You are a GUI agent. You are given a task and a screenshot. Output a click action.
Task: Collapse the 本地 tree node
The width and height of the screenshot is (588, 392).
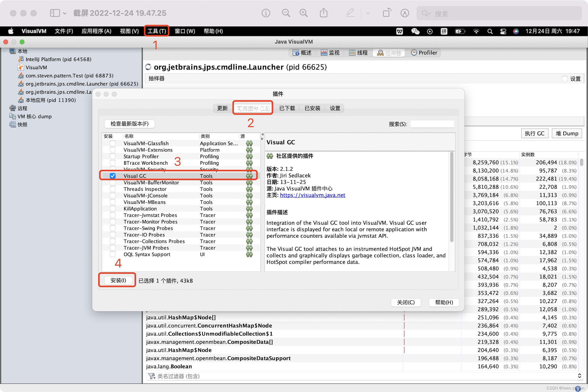pyautogui.click(x=4, y=51)
